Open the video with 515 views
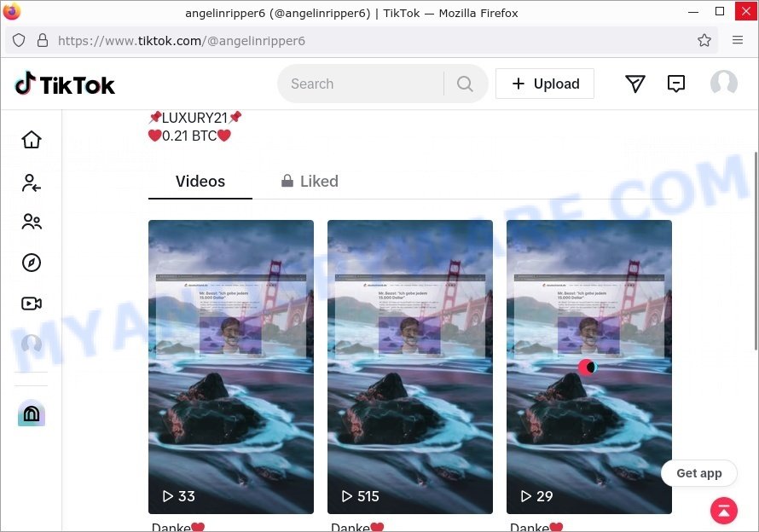This screenshot has width=759, height=532. point(410,367)
